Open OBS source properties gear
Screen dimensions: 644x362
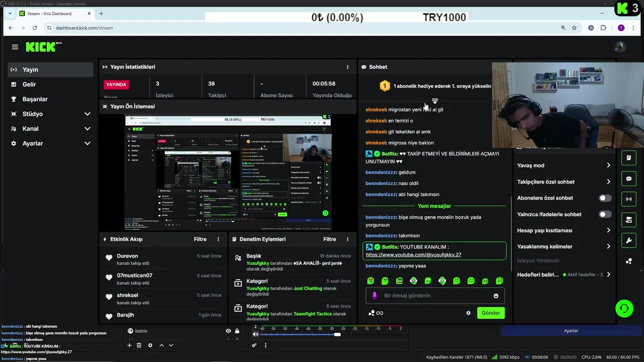[x=150, y=345]
